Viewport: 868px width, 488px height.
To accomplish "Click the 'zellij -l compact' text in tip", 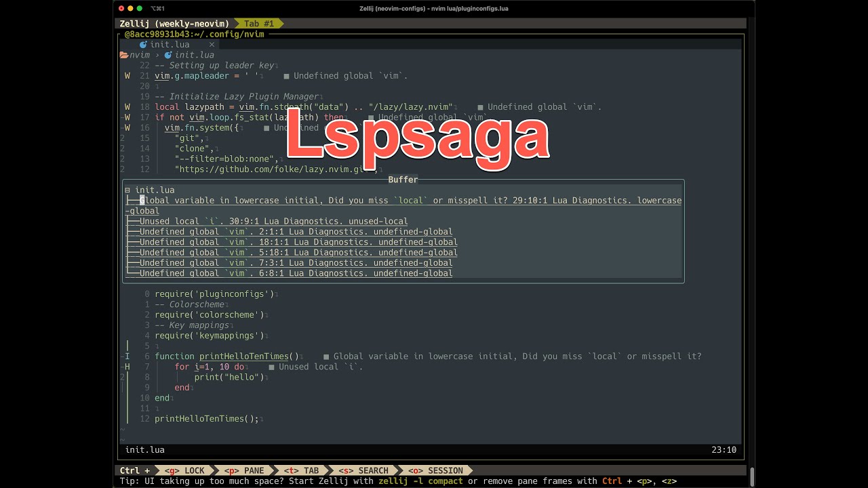I will 420,481.
